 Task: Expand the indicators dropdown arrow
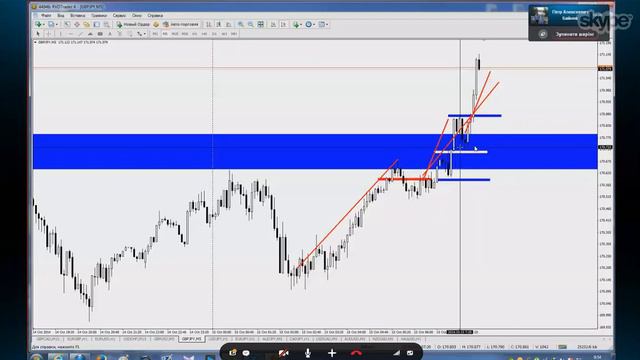coord(301,24)
